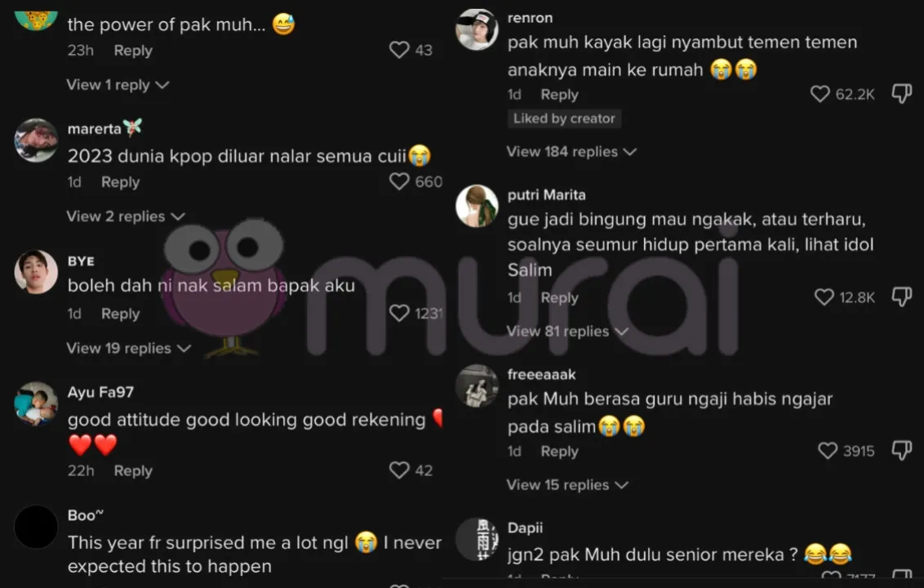
Task: Like freeeaaak's comment with heart icon
Action: click(828, 451)
